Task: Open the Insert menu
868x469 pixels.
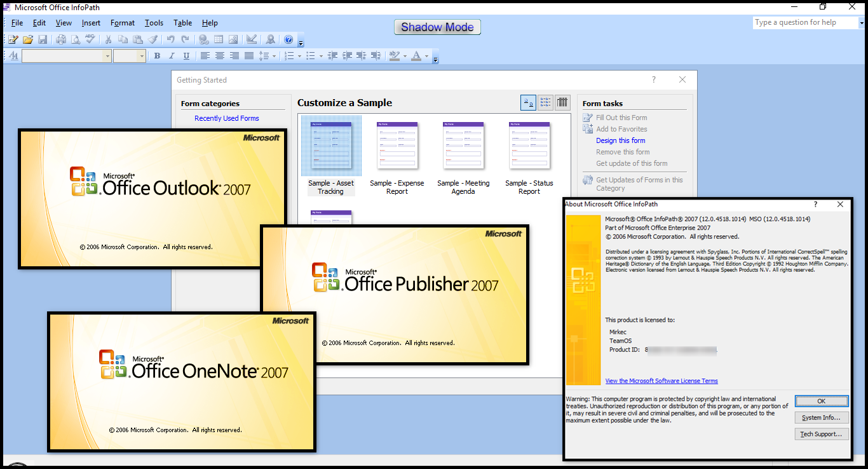Action: pos(91,23)
